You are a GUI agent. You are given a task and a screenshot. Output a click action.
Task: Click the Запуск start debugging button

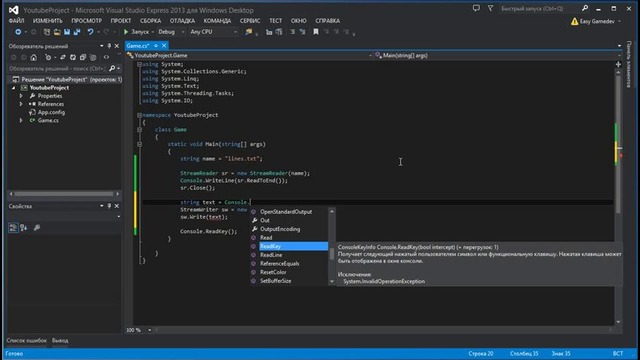(136, 32)
